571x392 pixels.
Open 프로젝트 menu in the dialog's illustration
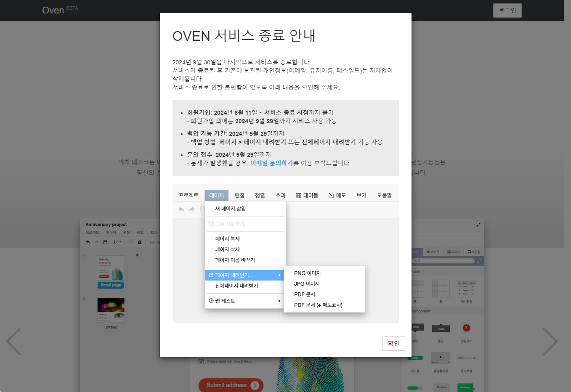pos(189,195)
